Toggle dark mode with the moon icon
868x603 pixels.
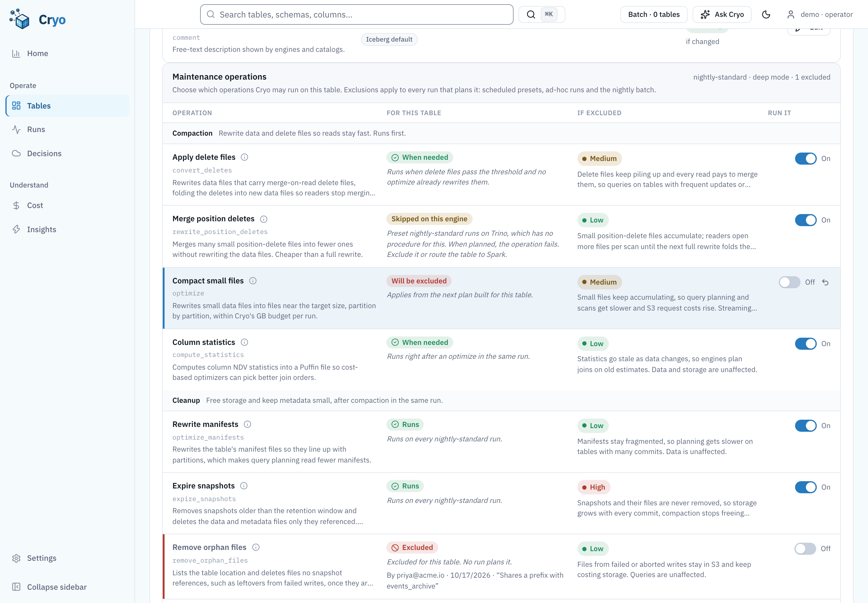pyautogui.click(x=766, y=14)
